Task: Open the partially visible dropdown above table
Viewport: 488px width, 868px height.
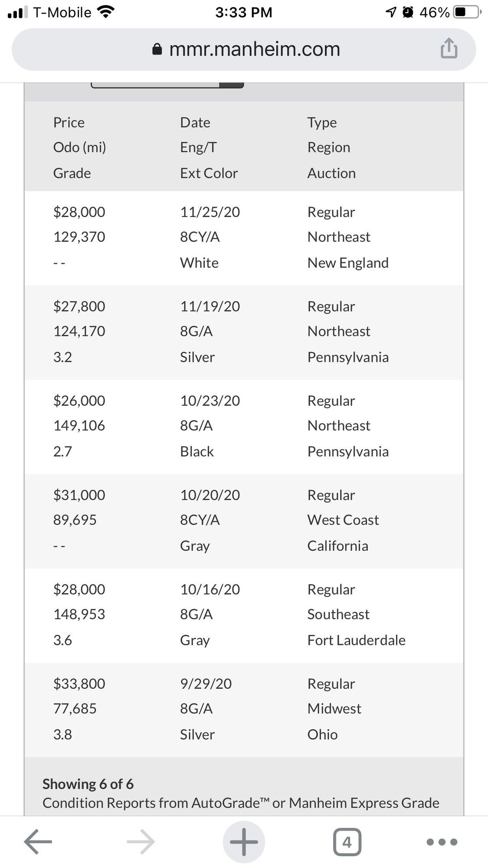Action: (x=167, y=85)
